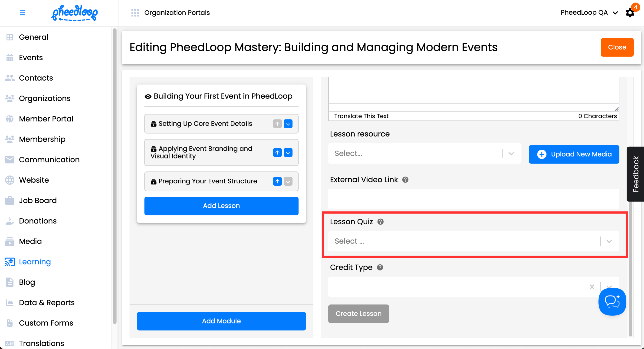Click the Lesson Quiz help icon
This screenshot has height=349, width=644.
click(x=380, y=222)
